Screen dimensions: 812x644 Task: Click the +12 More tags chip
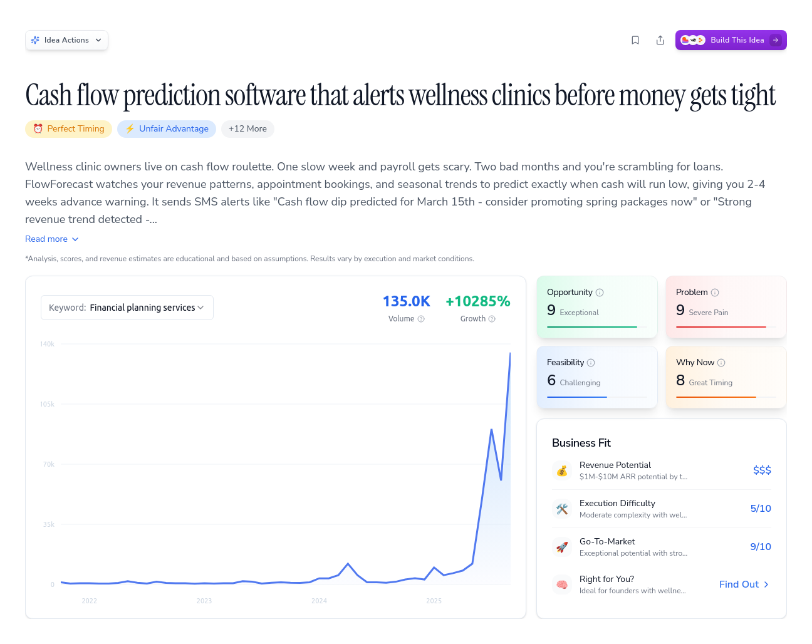(247, 128)
